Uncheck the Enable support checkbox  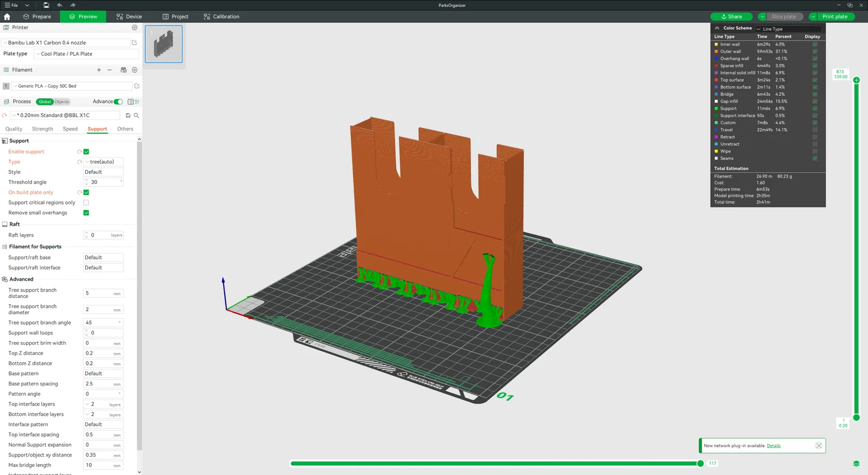click(x=86, y=152)
